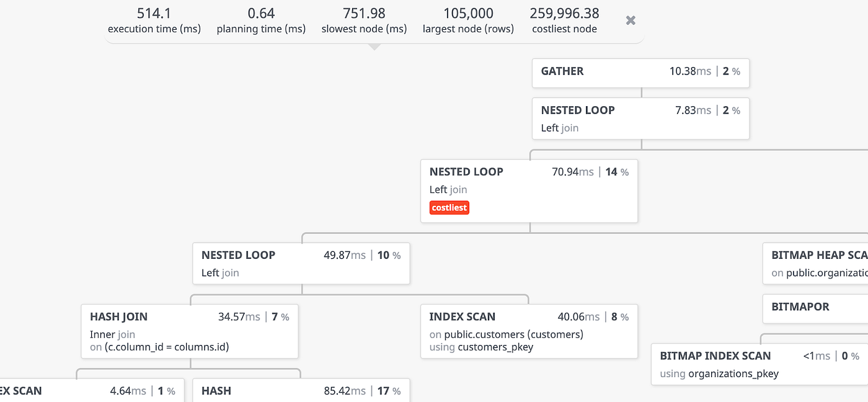Click the 7.83ms duration text

tap(693, 110)
